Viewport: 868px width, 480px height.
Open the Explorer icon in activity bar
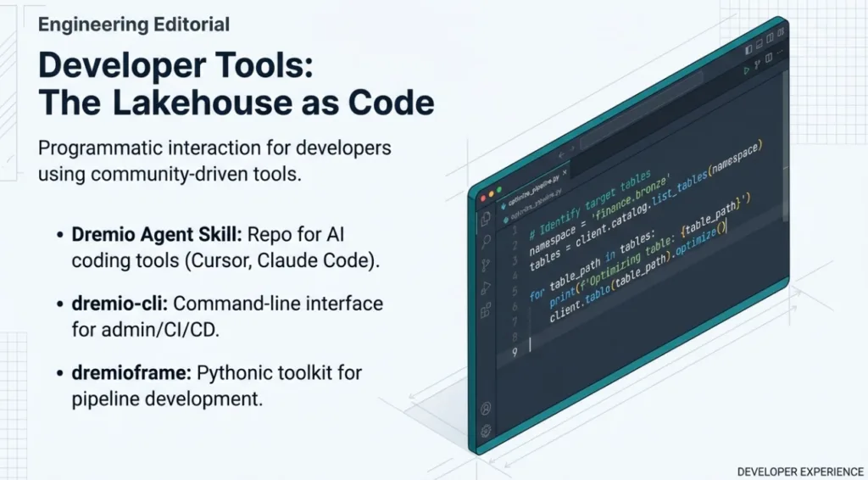[x=486, y=219]
